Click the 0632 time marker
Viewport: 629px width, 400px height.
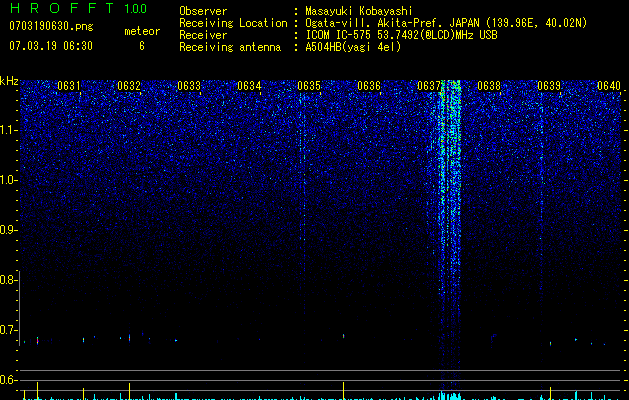129,86
